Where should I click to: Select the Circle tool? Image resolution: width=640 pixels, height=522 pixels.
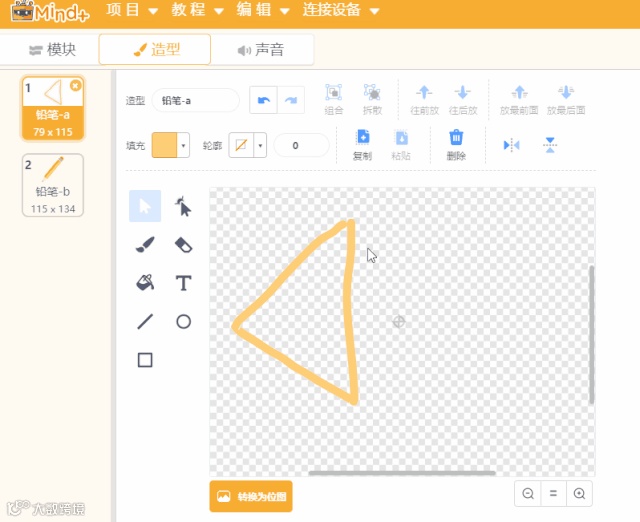(183, 322)
